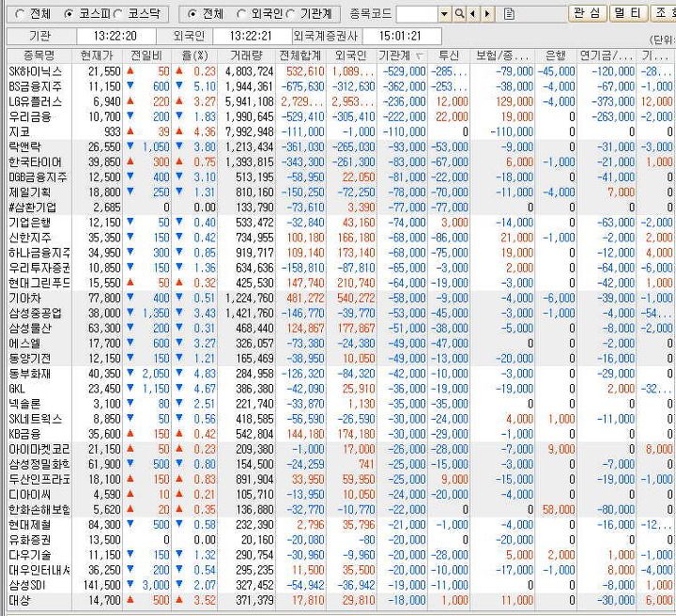The image size is (676, 616).
Task: Select the 대상 stock row name
Action: [x=20, y=600]
